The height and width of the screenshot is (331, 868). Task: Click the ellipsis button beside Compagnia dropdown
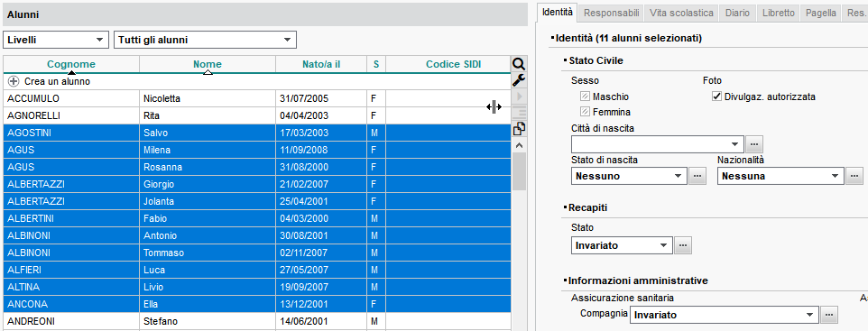(x=828, y=315)
